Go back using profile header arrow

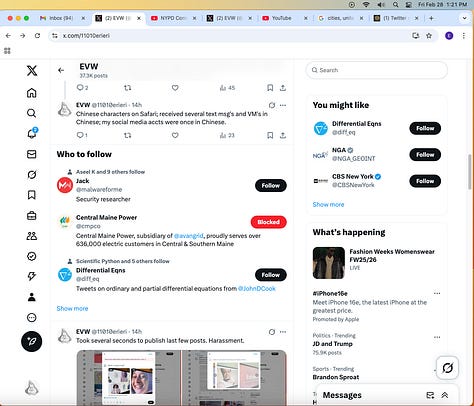(x=61, y=70)
